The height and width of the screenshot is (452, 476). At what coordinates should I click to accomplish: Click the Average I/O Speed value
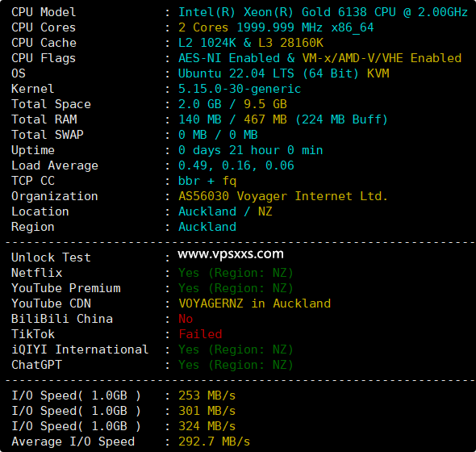coord(215,442)
